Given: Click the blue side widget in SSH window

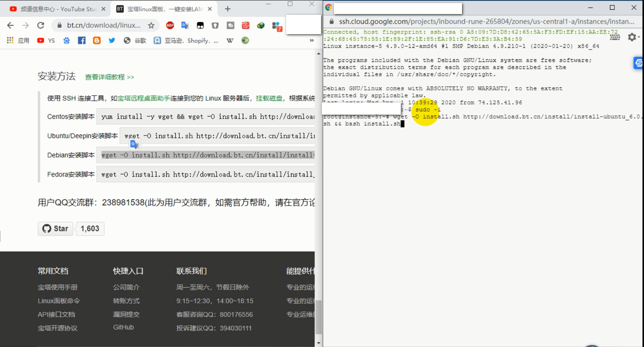Looking at the screenshot, I should [639, 63].
